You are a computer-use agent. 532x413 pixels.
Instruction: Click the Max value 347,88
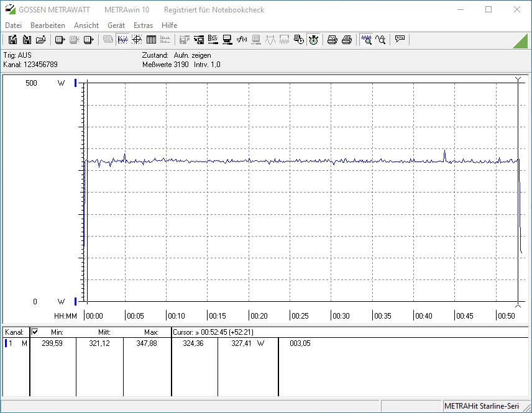(147, 343)
